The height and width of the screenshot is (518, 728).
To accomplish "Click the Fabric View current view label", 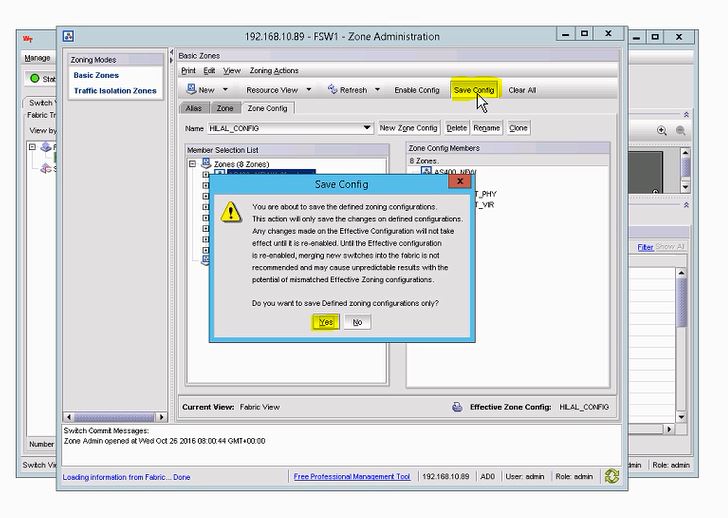I will click(x=260, y=407).
